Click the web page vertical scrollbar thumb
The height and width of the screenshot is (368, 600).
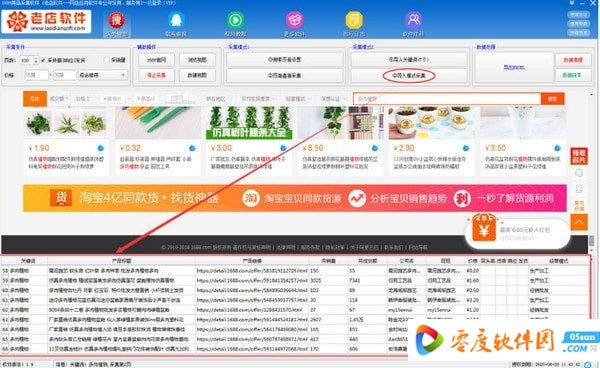591,241
